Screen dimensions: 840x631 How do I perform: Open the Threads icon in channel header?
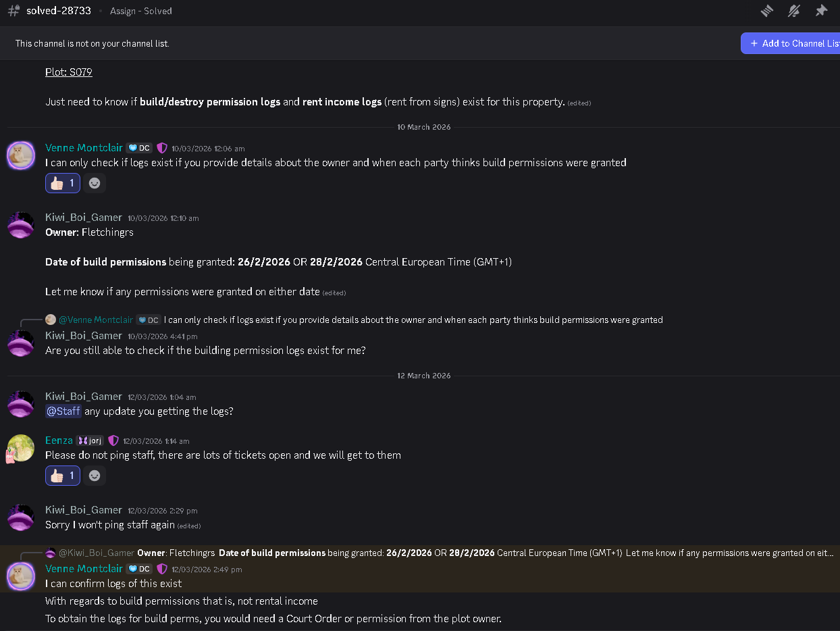(x=766, y=11)
